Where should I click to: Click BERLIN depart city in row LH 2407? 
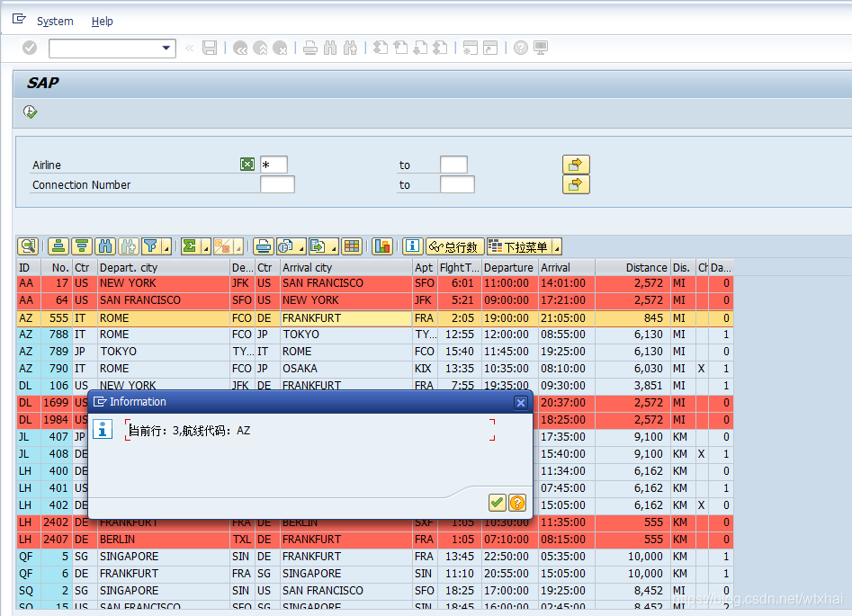coord(164,540)
